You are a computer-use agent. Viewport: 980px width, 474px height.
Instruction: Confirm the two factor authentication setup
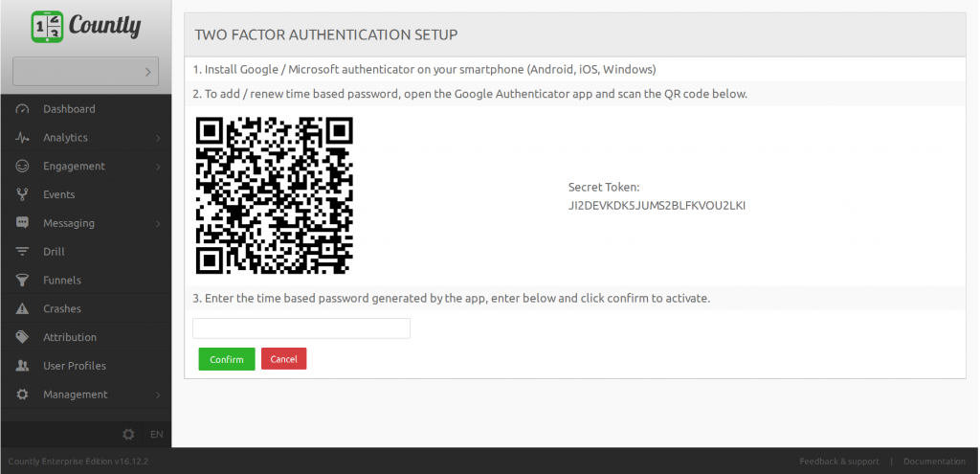pyautogui.click(x=227, y=359)
